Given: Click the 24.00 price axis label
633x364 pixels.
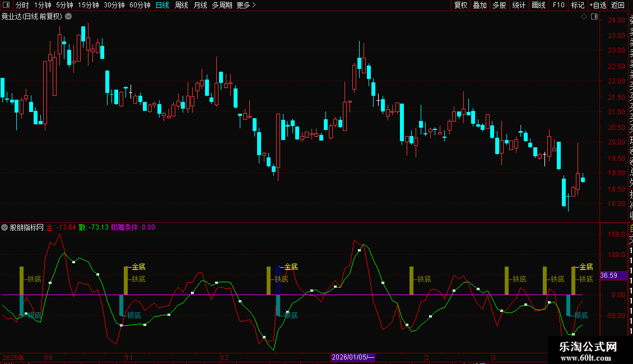Looking at the screenshot, I should point(616,20).
